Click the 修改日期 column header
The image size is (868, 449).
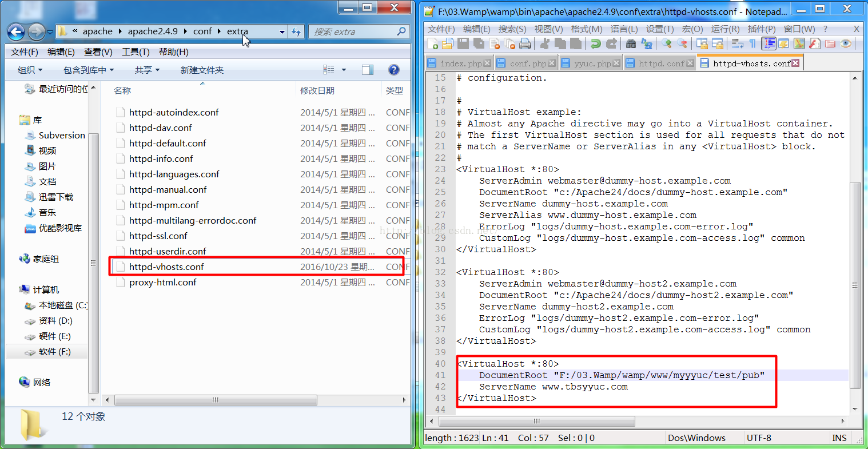[317, 90]
